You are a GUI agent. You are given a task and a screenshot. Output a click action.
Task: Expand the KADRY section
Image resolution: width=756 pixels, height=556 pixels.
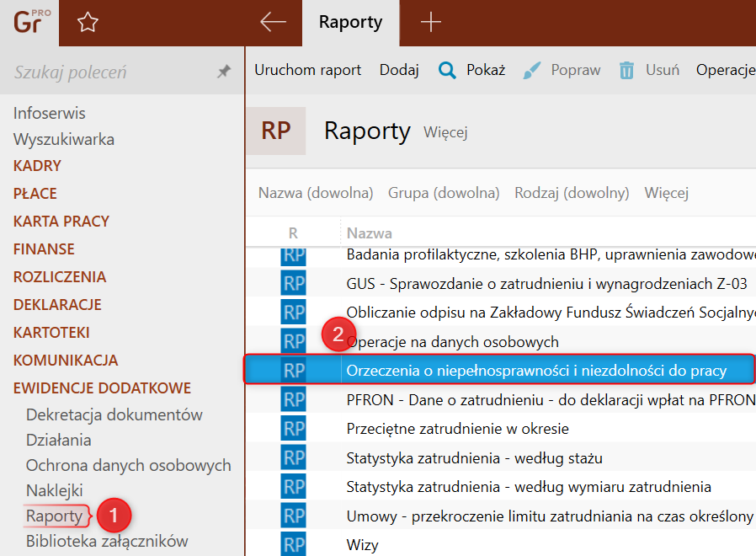point(37,166)
